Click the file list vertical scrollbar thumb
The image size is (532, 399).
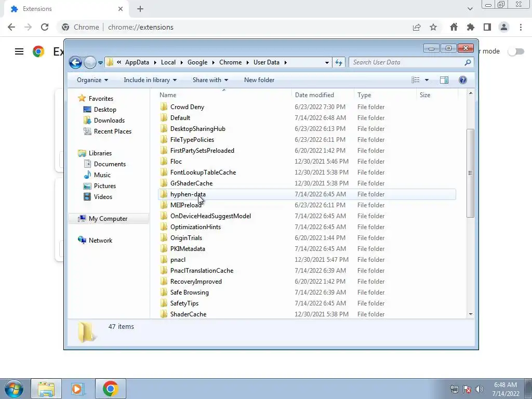[x=470, y=173]
